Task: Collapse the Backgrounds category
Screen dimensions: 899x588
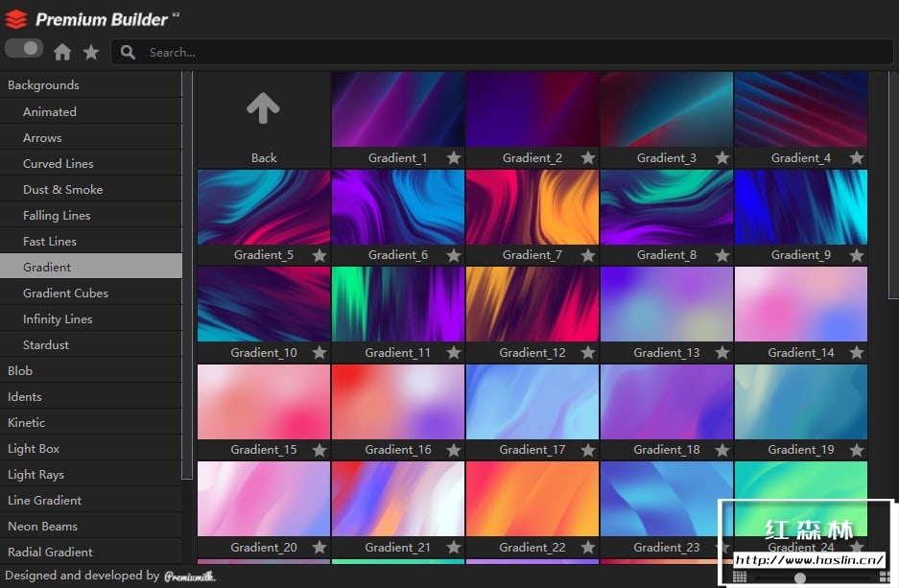Action: click(43, 85)
